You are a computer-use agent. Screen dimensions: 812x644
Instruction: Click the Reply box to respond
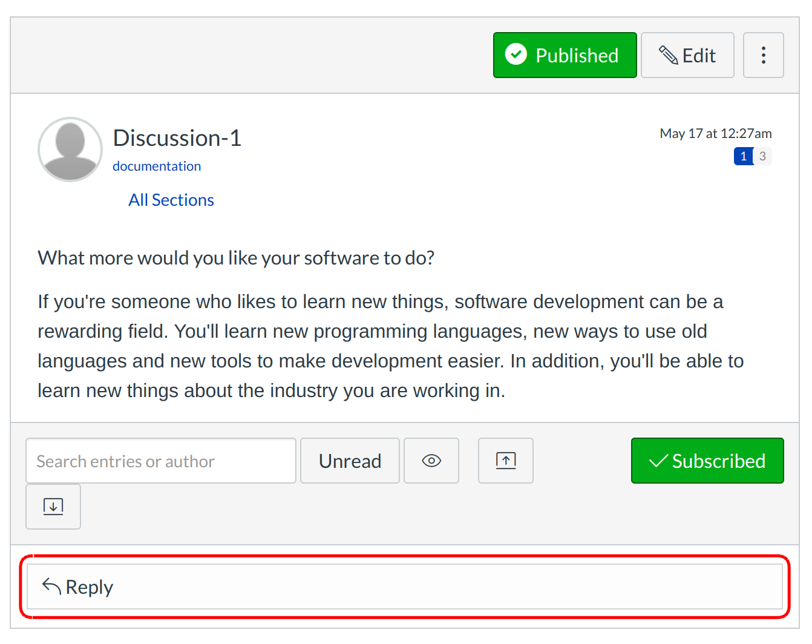pos(404,586)
